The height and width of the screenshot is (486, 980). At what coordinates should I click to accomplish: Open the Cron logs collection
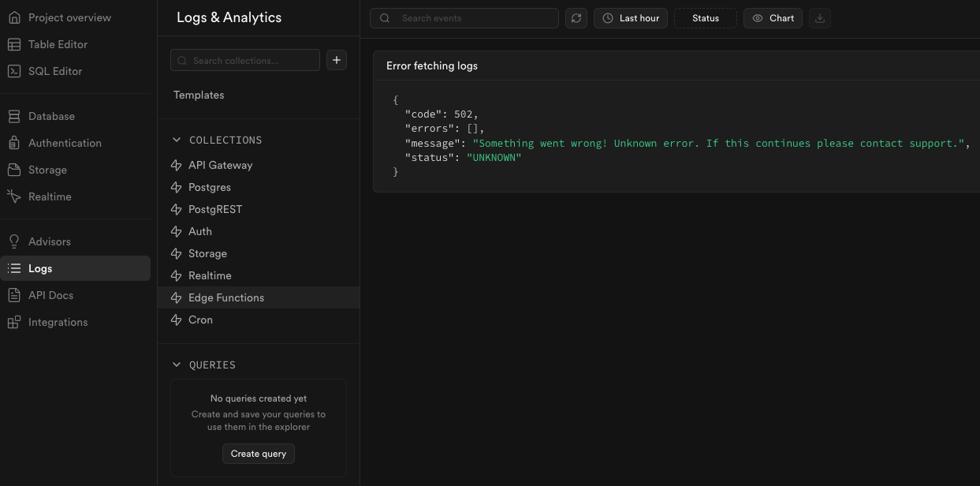(200, 320)
